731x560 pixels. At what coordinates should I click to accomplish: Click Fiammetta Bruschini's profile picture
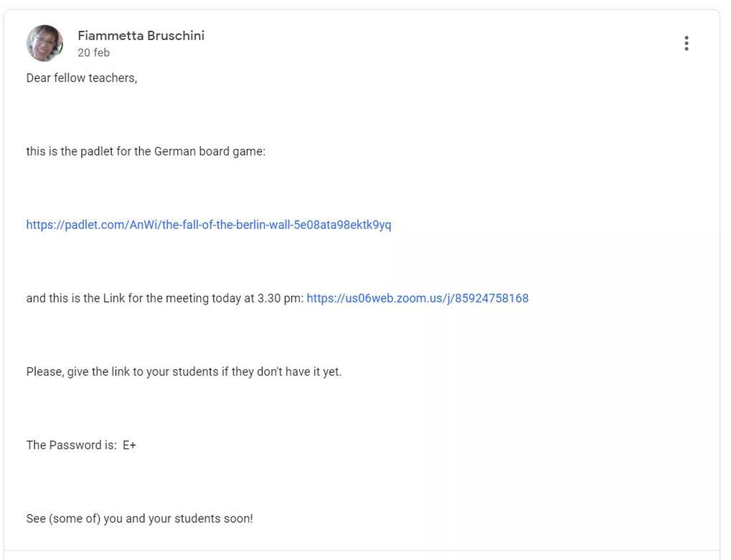click(x=44, y=43)
